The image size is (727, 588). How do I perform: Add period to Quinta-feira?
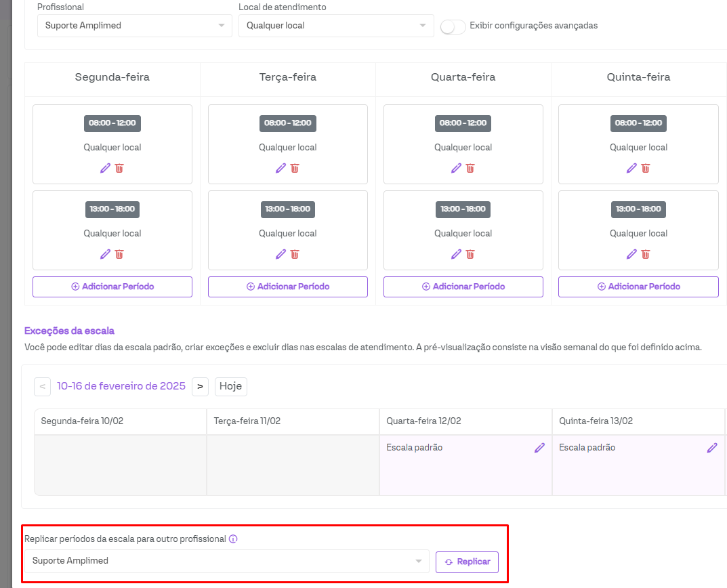coord(638,287)
